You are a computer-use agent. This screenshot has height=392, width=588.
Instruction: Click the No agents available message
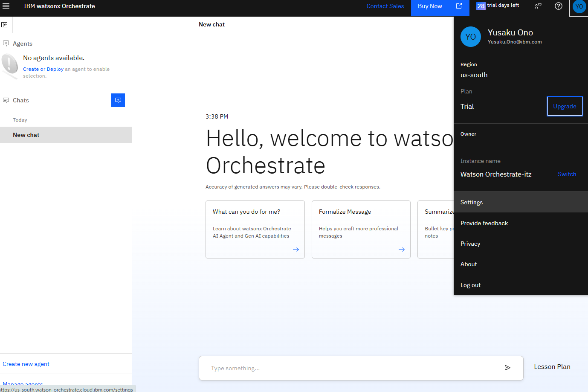[54, 58]
